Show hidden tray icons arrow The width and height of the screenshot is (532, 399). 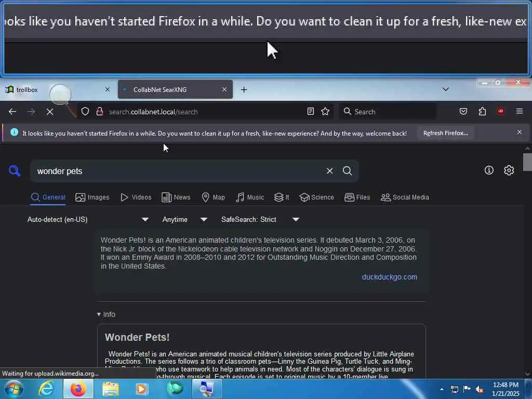point(442,389)
